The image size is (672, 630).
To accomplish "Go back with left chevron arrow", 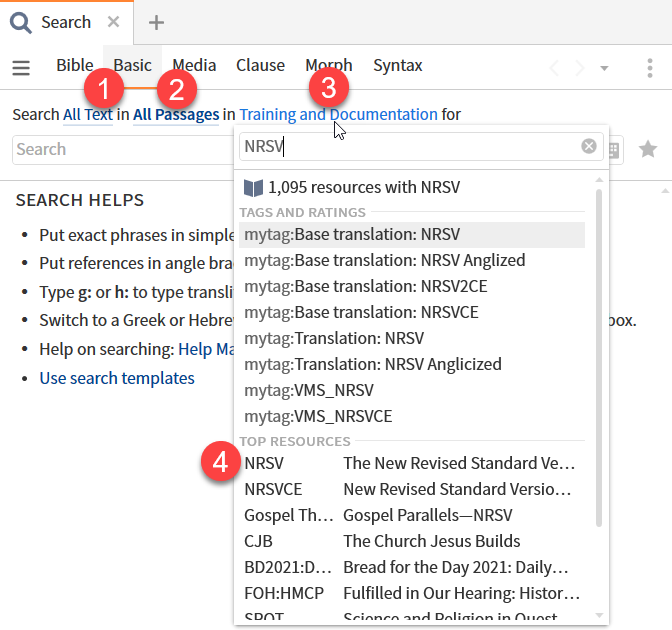I will pyautogui.click(x=554, y=68).
